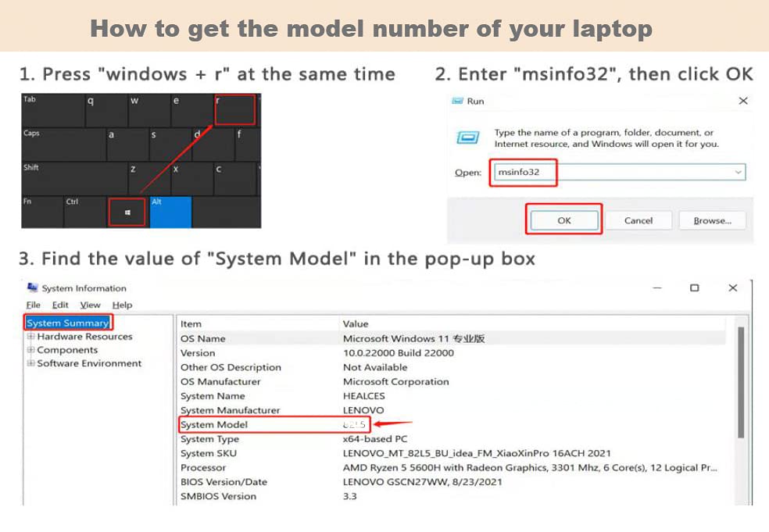Click the Alt key highlighted in blue
Viewport: 769px width, 532px height.
pyautogui.click(x=170, y=212)
